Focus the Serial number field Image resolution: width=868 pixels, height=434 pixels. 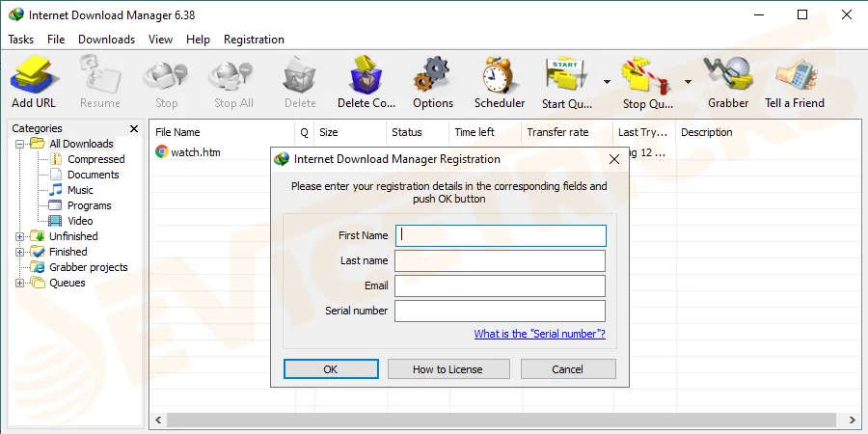click(x=500, y=312)
